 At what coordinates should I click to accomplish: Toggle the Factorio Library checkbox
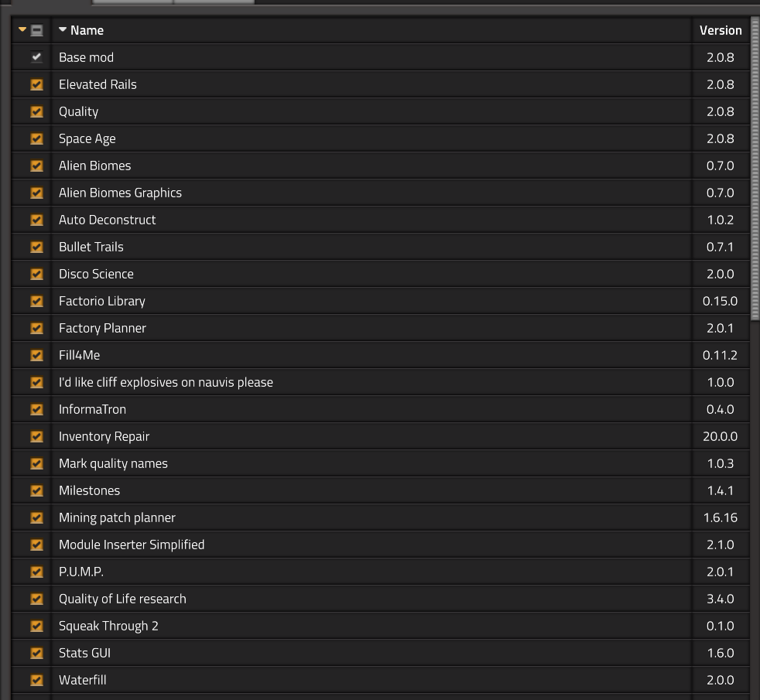tap(37, 302)
